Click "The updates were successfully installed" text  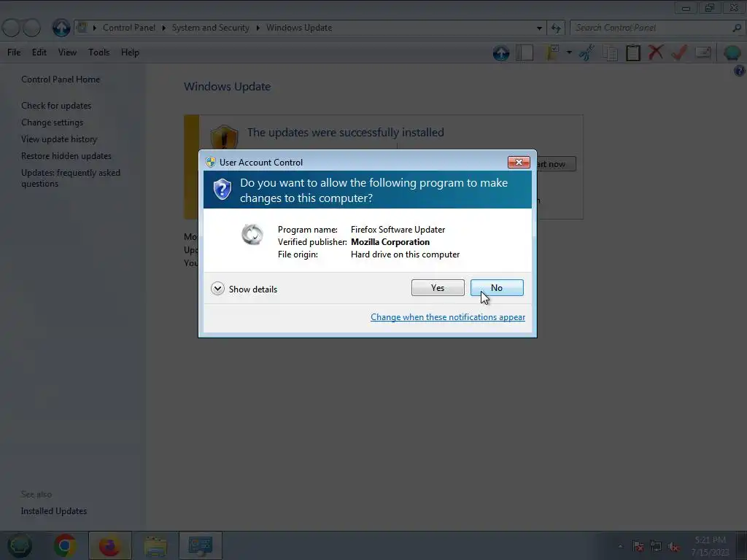tap(345, 133)
